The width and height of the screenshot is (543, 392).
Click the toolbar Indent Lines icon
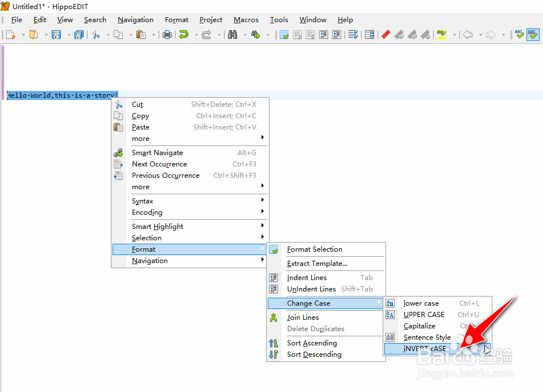coord(337,35)
